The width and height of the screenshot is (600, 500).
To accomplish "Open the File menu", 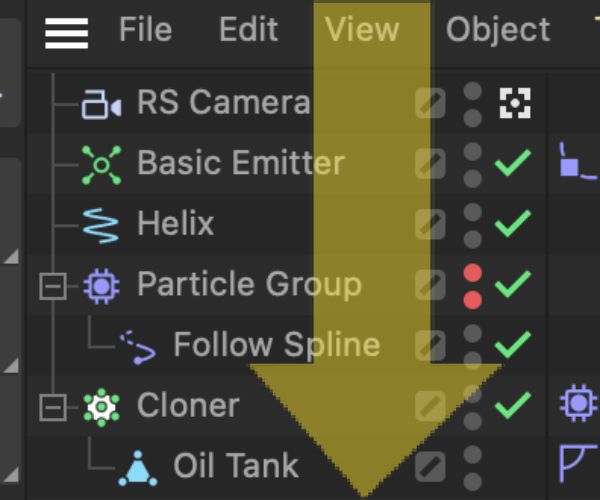I will [x=145, y=29].
